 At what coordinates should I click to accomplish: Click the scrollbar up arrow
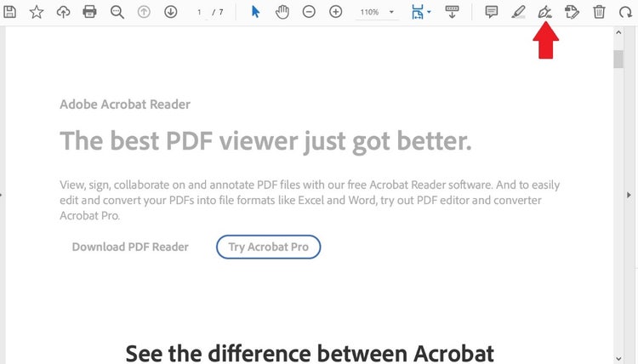[619, 32]
